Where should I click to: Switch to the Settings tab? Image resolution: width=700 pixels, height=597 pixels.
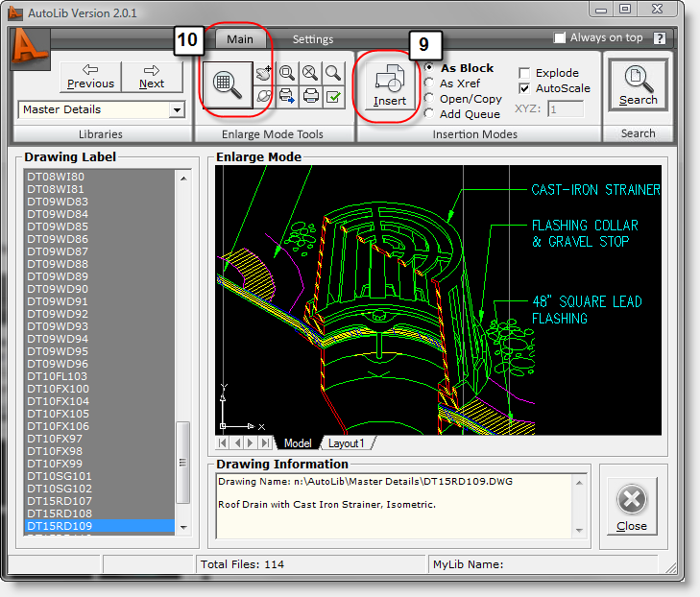point(313,39)
